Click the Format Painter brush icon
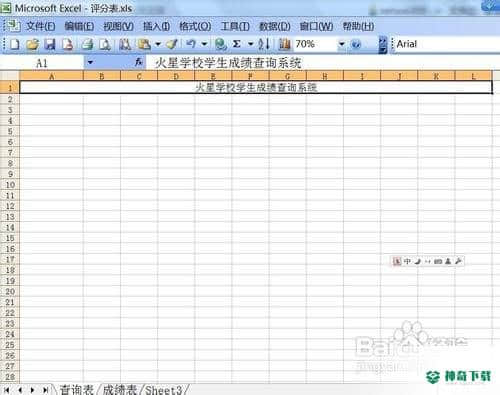Viewport: 500px width, 395px height. [x=172, y=44]
